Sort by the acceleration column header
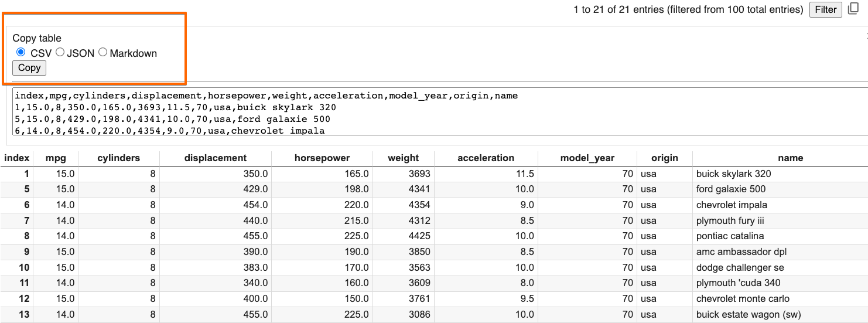This screenshot has width=868, height=323. pos(486,158)
